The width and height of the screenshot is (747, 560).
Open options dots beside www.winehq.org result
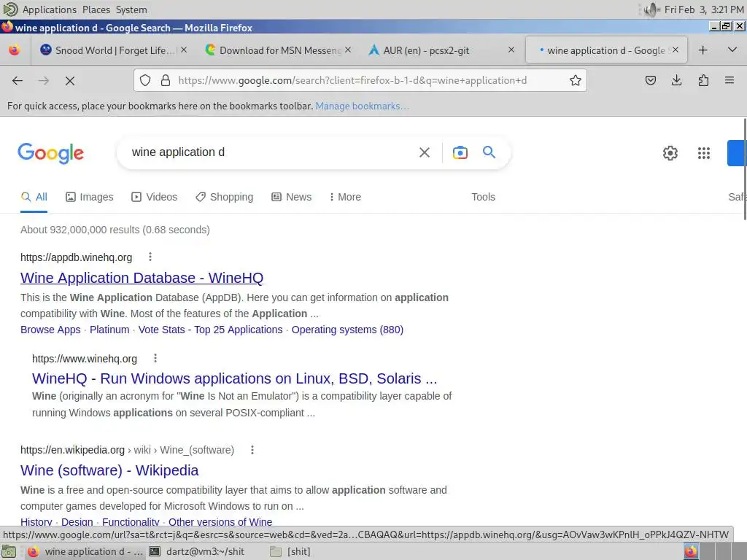155,358
